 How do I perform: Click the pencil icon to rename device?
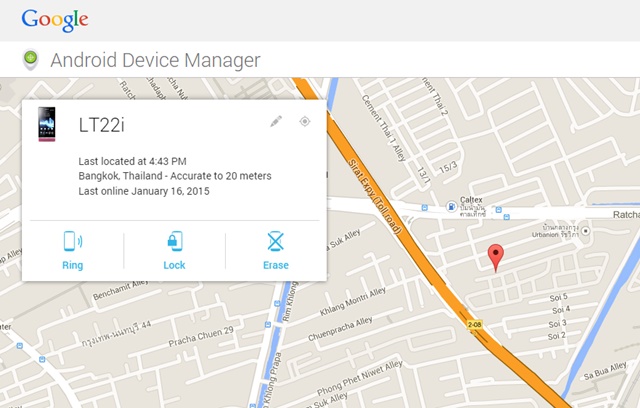tap(277, 122)
